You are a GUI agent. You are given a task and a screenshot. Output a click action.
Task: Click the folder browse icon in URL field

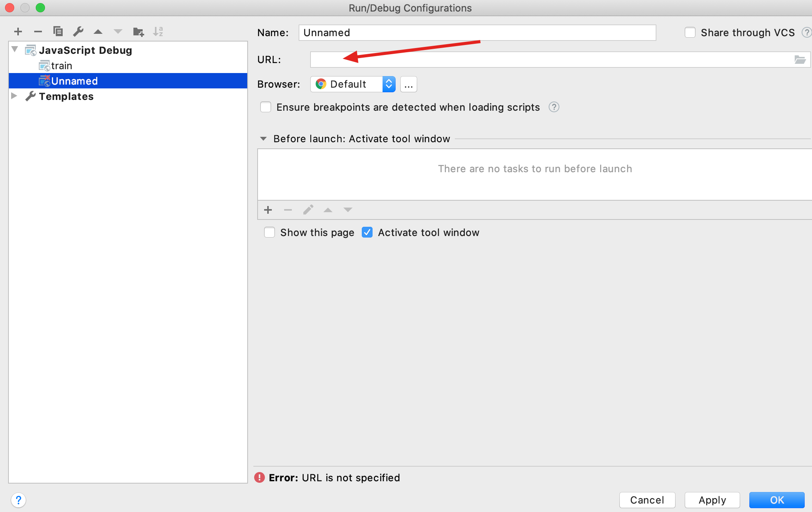click(x=800, y=60)
